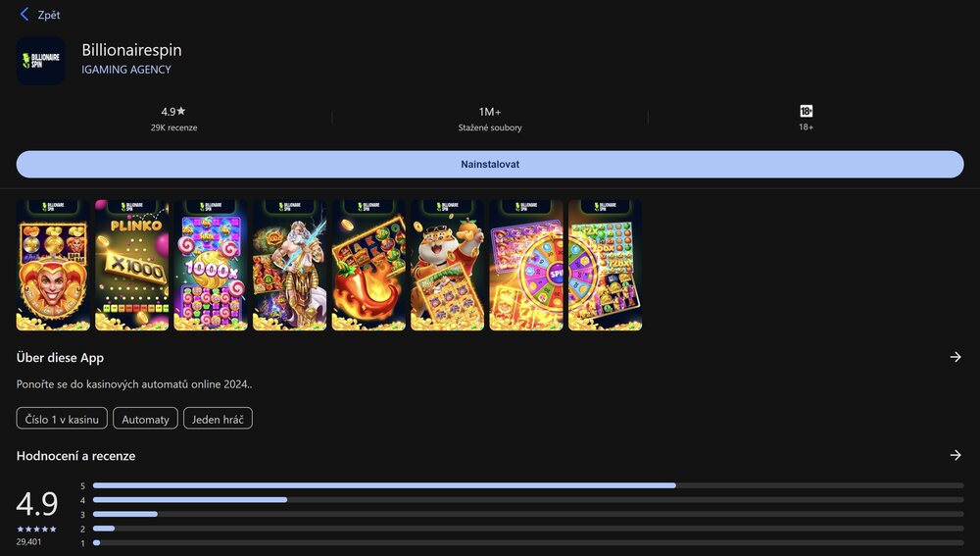Viewport: 980px width, 556px height.
Task: Open the Billionairespin app logo
Action: pos(40,61)
